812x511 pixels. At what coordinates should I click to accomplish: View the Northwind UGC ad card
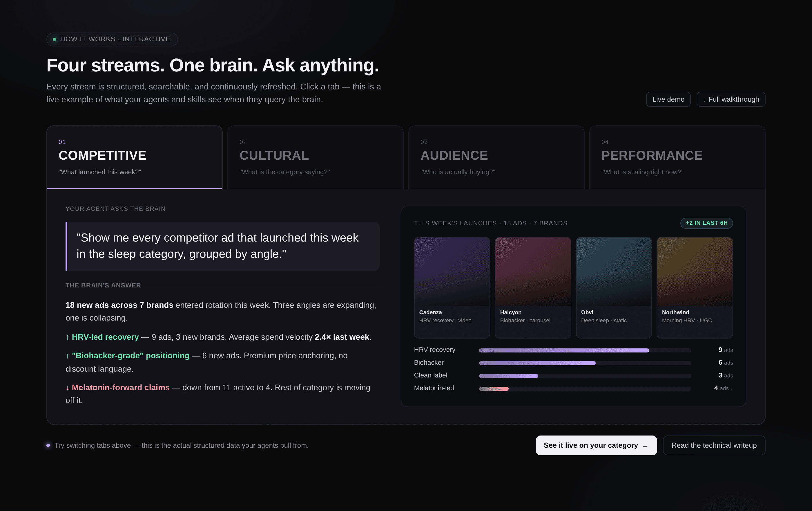click(695, 287)
